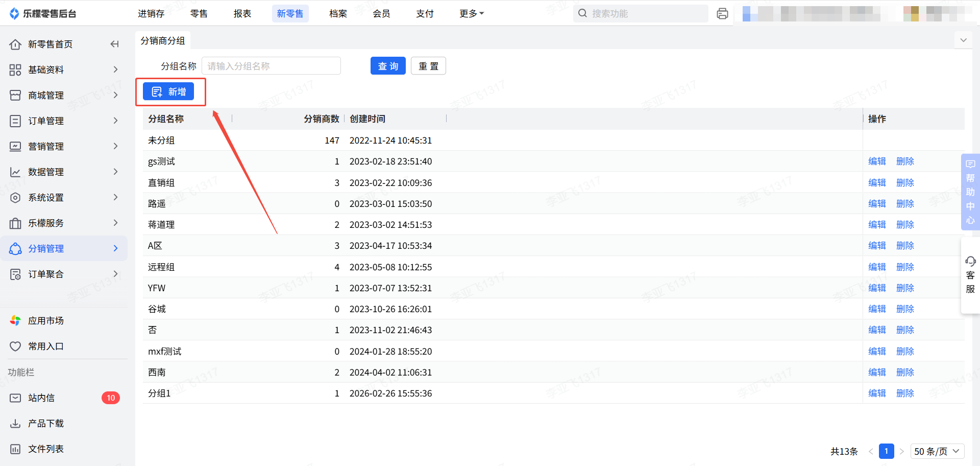
Task: Delete the 谷城 group
Action: tap(905, 309)
